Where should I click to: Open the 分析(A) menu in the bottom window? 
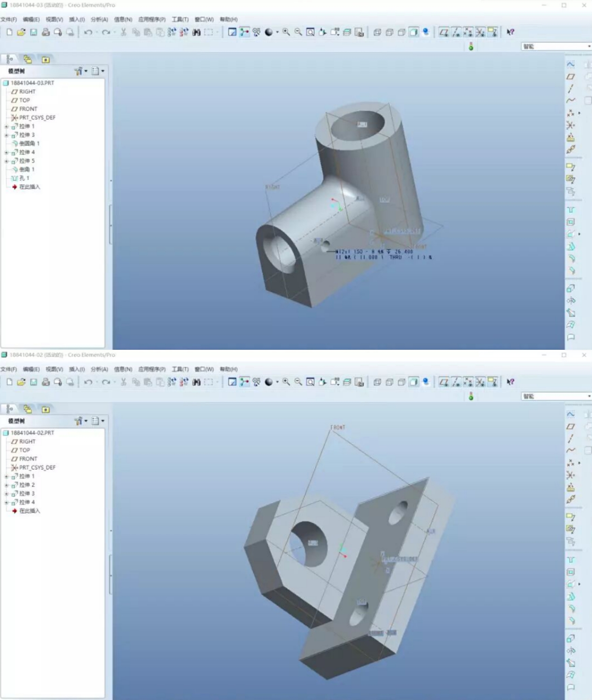coord(99,369)
